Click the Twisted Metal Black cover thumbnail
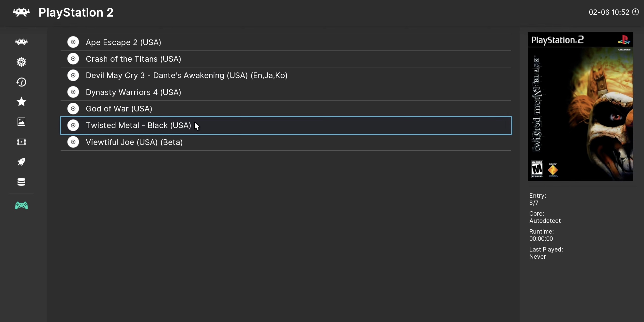Image resolution: width=644 pixels, height=322 pixels. [580, 107]
